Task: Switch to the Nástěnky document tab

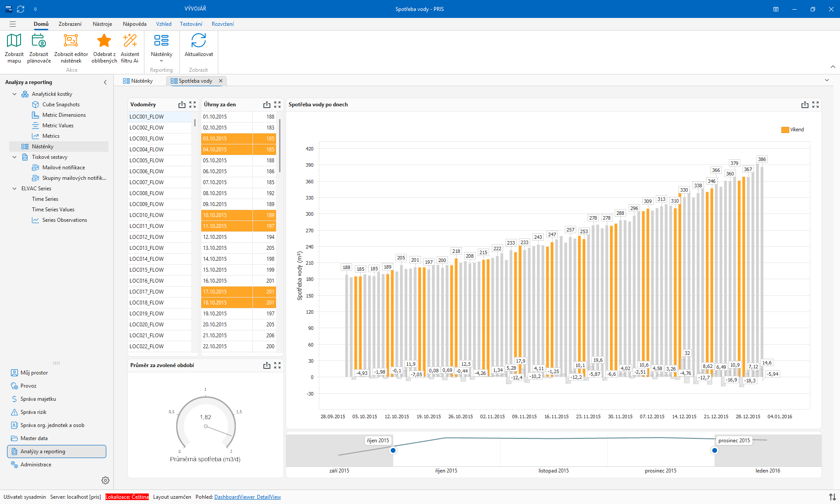Action: pos(138,81)
